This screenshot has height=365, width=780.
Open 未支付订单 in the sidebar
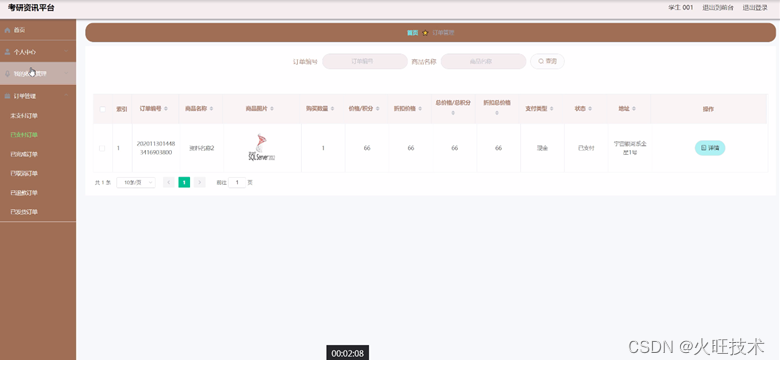tap(24, 116)
